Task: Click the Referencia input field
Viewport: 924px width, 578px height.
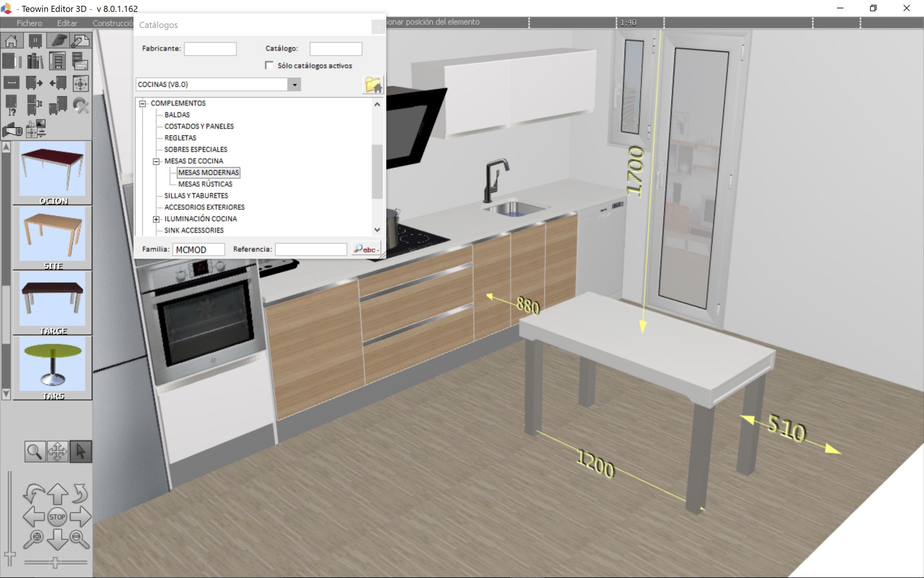Action: pyautogui.click(x=311, y=250)
